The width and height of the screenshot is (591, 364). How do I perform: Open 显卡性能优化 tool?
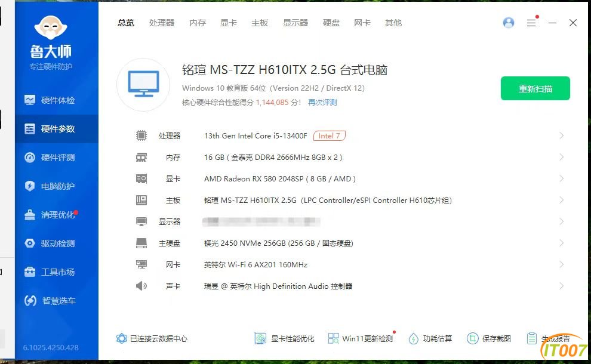285,338
